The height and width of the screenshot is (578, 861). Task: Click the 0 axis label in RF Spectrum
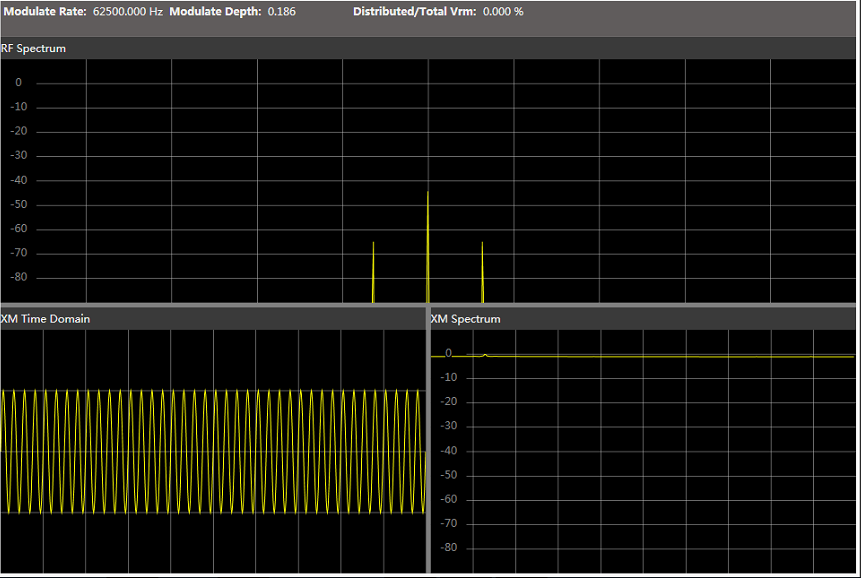(19, 82)
